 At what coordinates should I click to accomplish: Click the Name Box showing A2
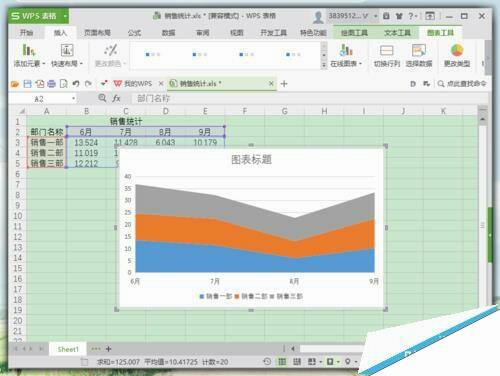(39, 99)
